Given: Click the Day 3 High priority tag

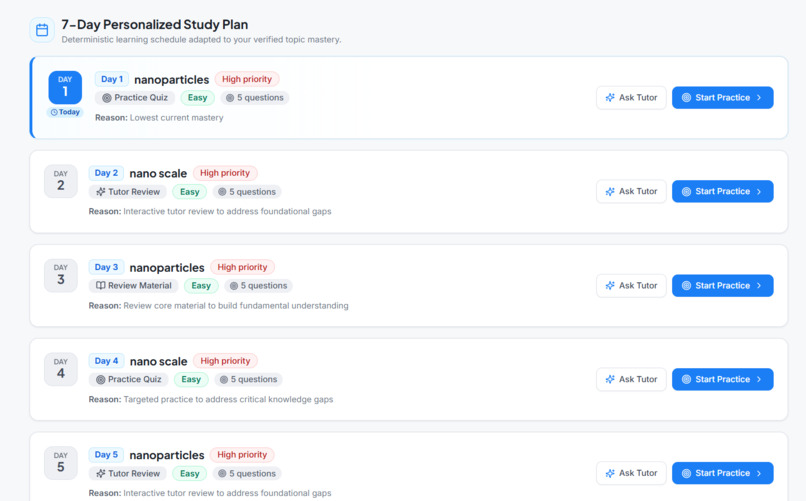Looking at the screenshot, I should [242, 267].
